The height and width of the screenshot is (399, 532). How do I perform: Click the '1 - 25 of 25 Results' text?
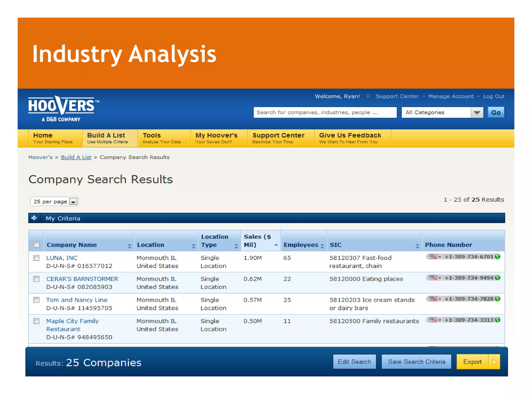[x=474, y=199]
